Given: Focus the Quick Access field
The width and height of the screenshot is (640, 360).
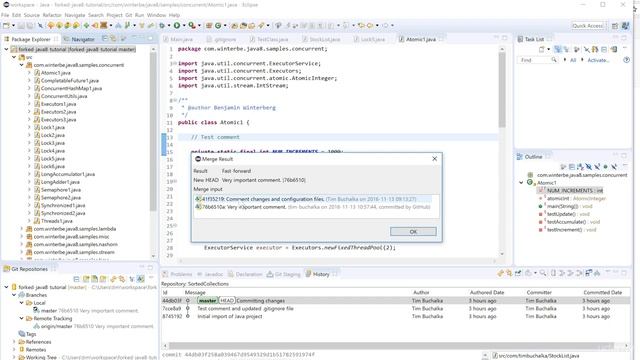Looking at the screenshot, I should (589, 26).
